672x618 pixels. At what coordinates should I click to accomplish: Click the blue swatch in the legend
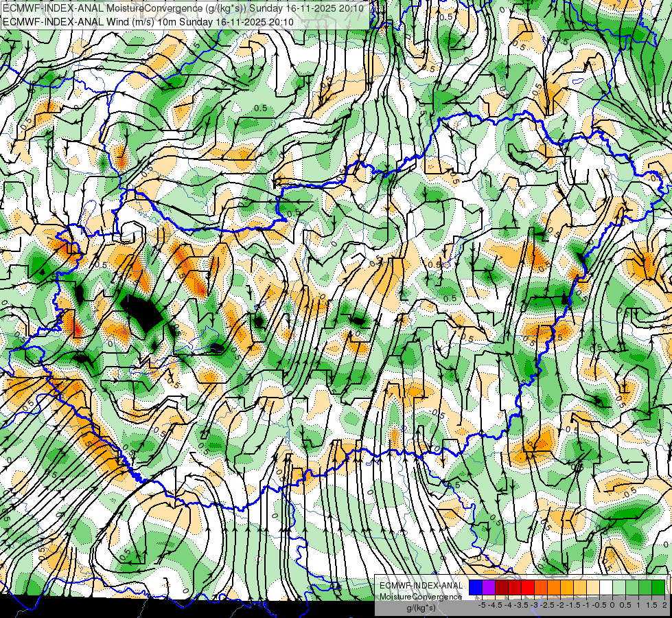476,587
